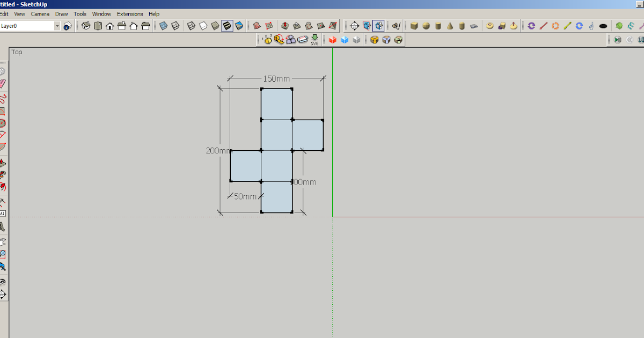Click the yellow-green diagonal line icon
This screenshot has width=644, height=338.
pyautogui.click(x=567, y=25)
